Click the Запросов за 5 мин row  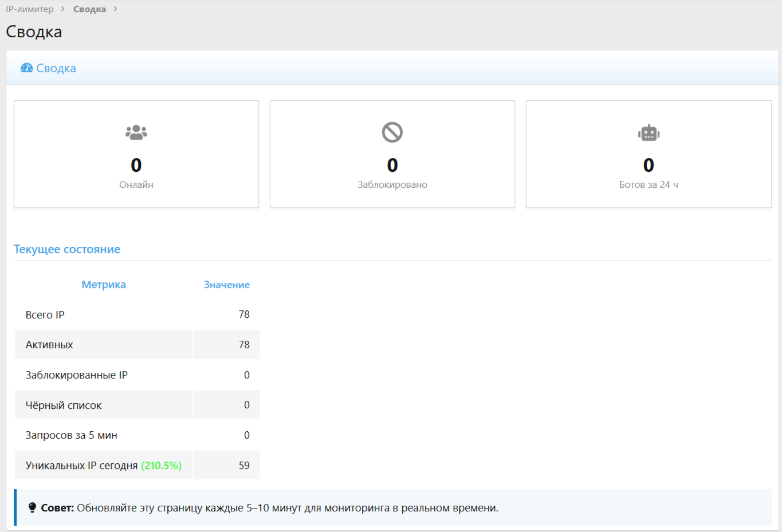click(x=137, y=435)
